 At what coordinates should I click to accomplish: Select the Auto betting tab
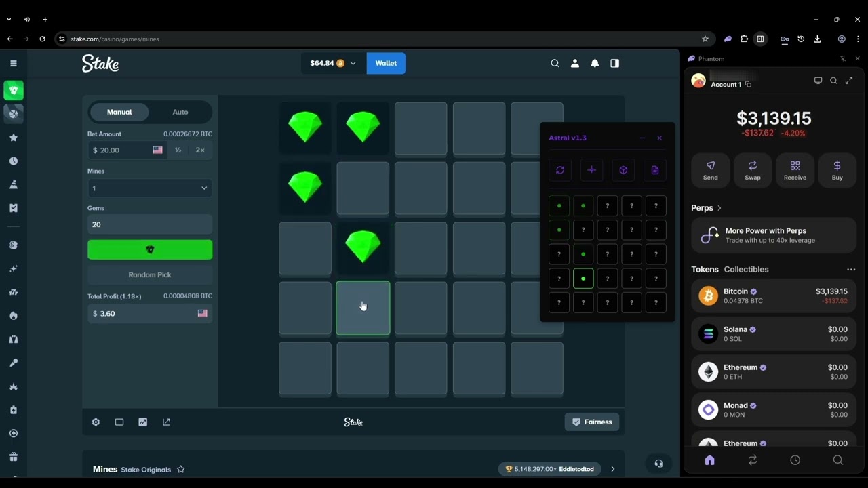(x=180, y=112)
